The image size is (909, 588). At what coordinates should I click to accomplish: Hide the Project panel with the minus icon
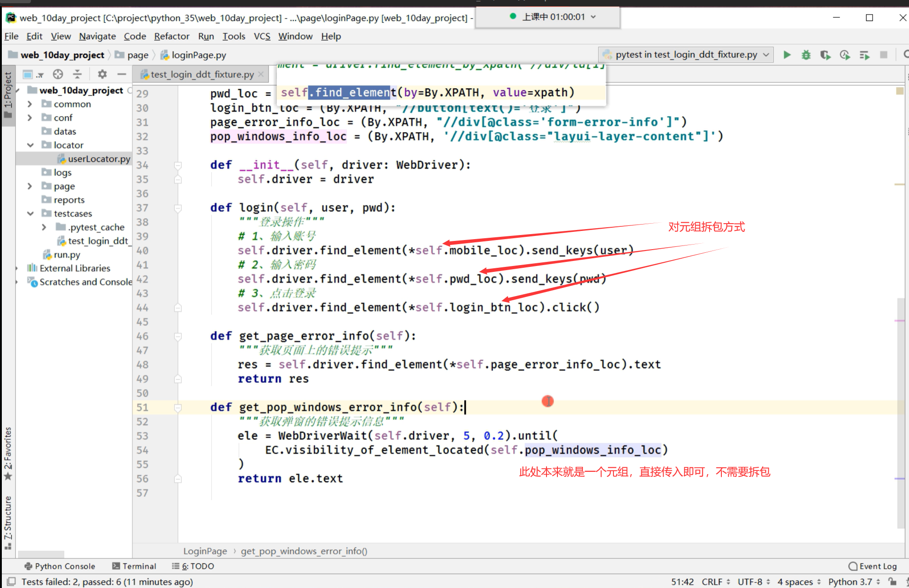pos(122,74)
